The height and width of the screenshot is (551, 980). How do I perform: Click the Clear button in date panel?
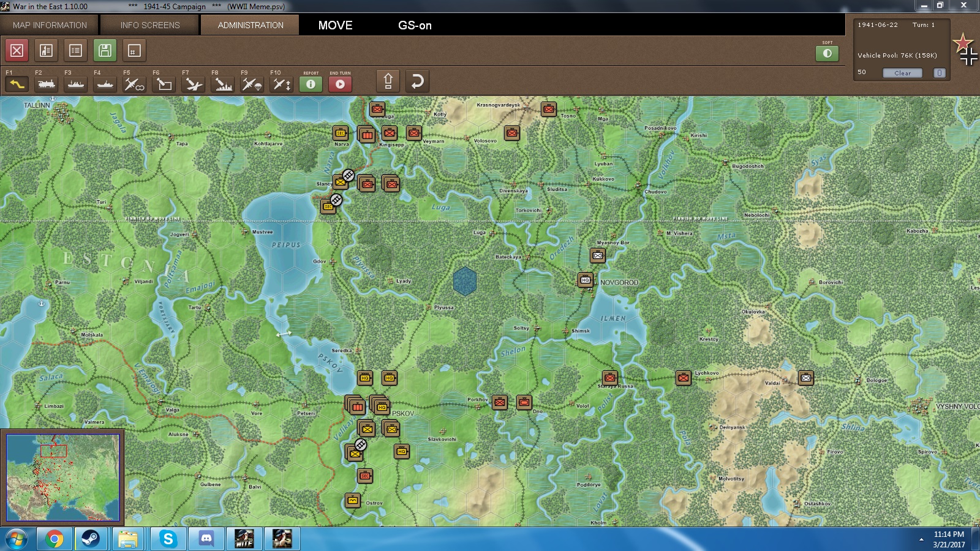click(902, 73)
